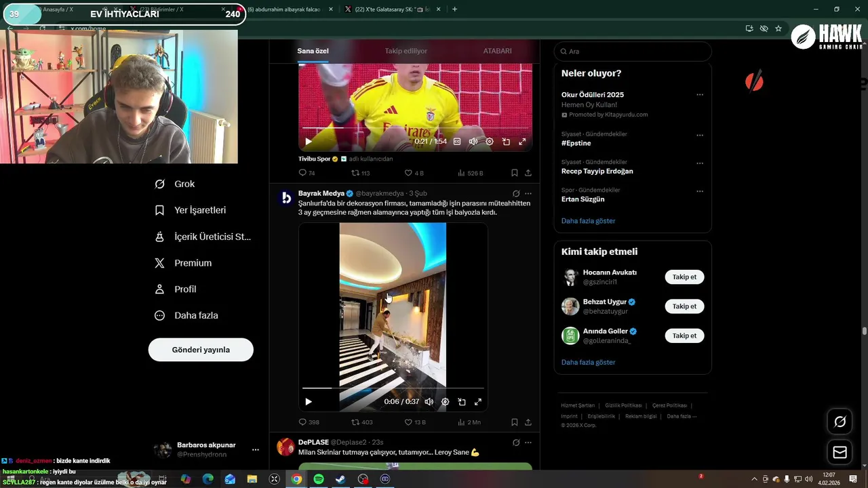Open picture-in-picture for Tivibu Spor video

point(506,142)
